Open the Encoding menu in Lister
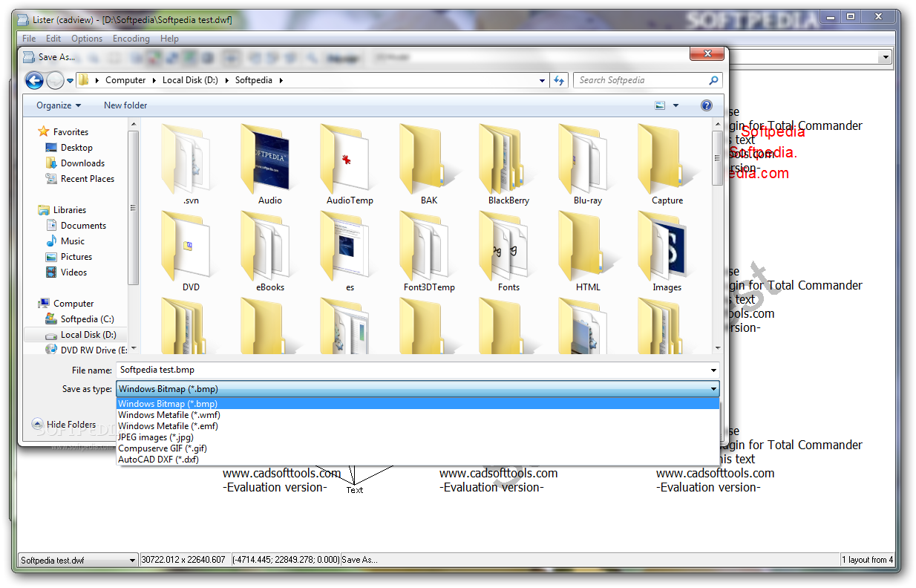The height and width of the screenshot is (588, 916). tap(131, 39)
